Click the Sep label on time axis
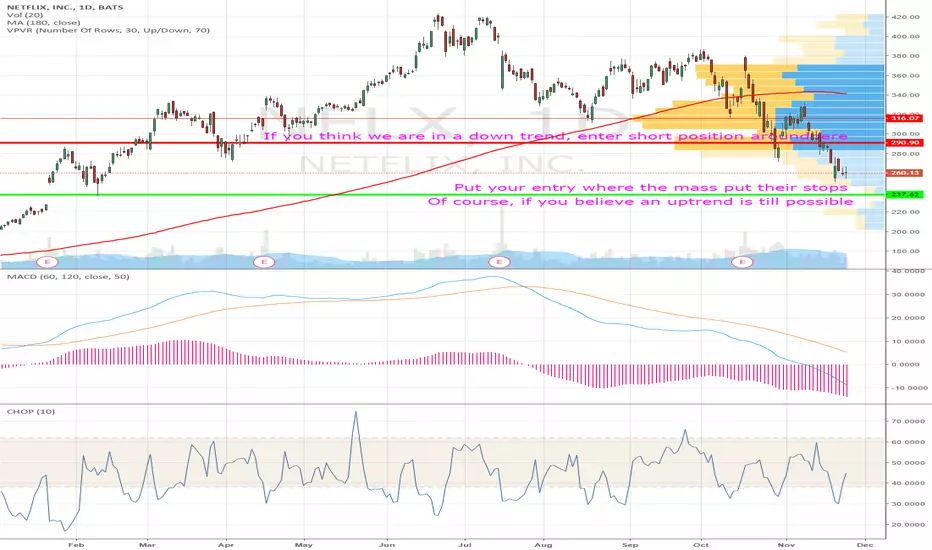932x550 pixels. [x=630, y=545]
